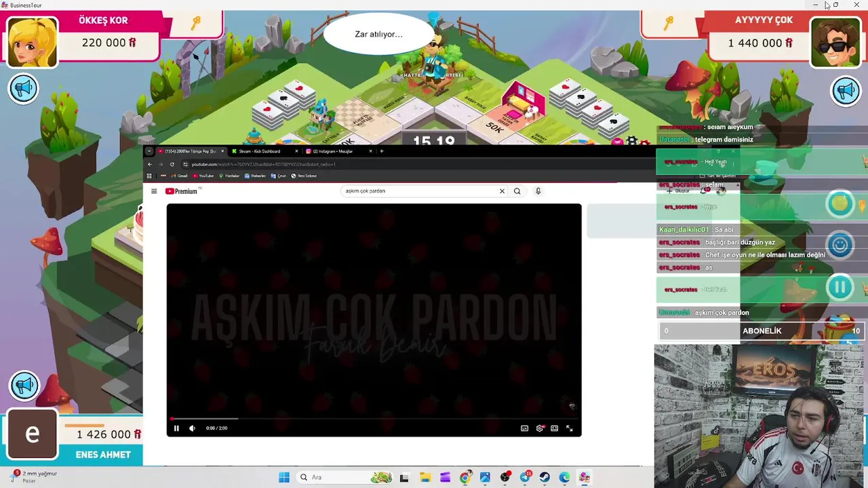Click the key icon beside ÖKKEŞ KOR

pos(196,24)
